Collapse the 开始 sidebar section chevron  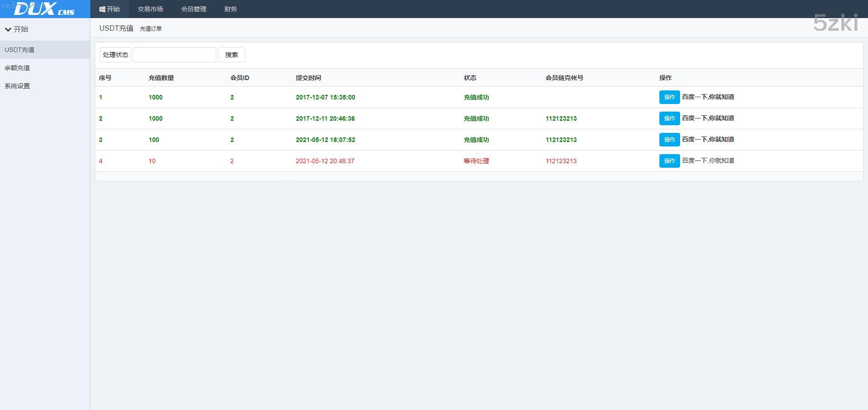click(8, 29)
